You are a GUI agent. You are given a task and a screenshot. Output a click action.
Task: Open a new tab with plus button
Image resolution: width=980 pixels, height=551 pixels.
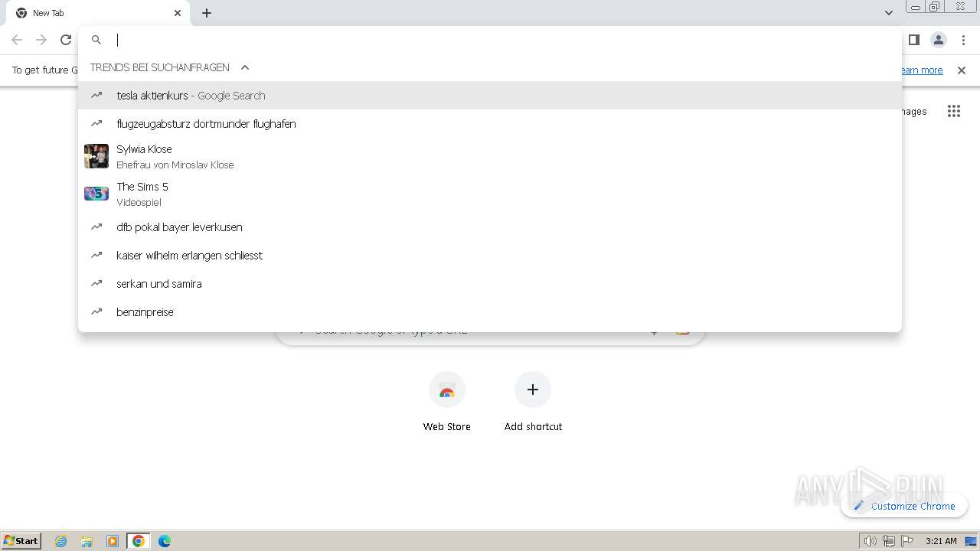(x=207, y=13)
